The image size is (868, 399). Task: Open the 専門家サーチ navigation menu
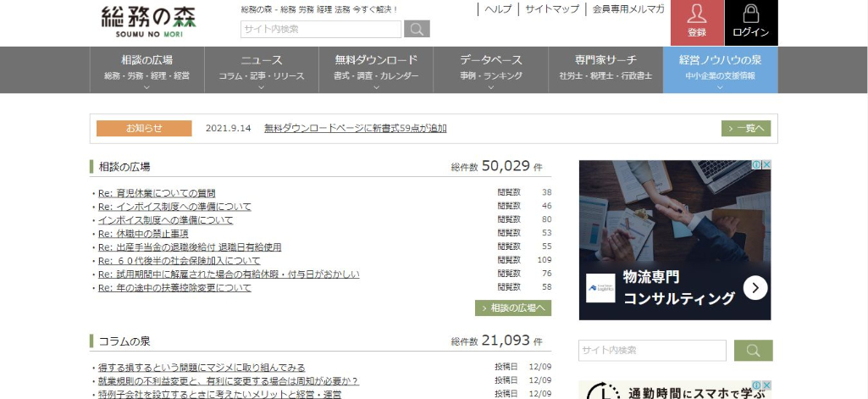click(605, 69)
